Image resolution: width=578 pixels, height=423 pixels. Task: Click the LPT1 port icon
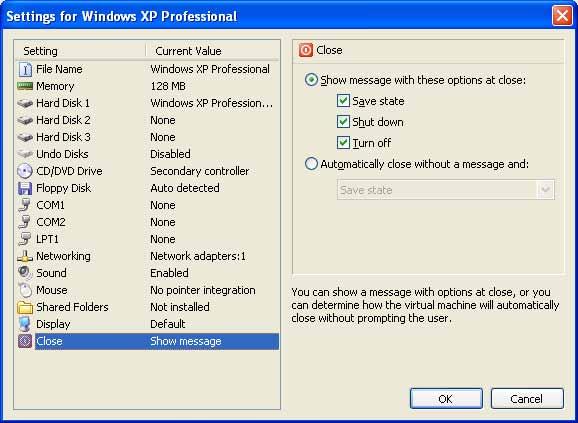[x=25, y=239]
